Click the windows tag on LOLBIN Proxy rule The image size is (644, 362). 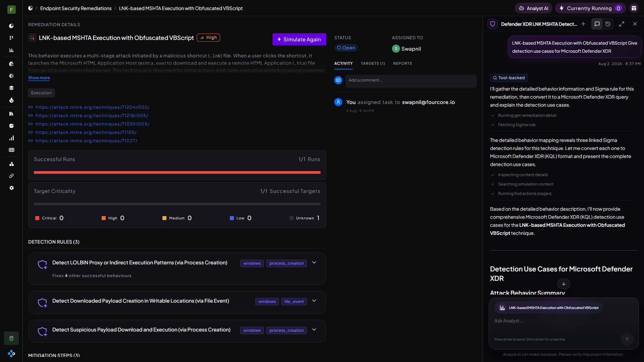(x=252, y=263)
